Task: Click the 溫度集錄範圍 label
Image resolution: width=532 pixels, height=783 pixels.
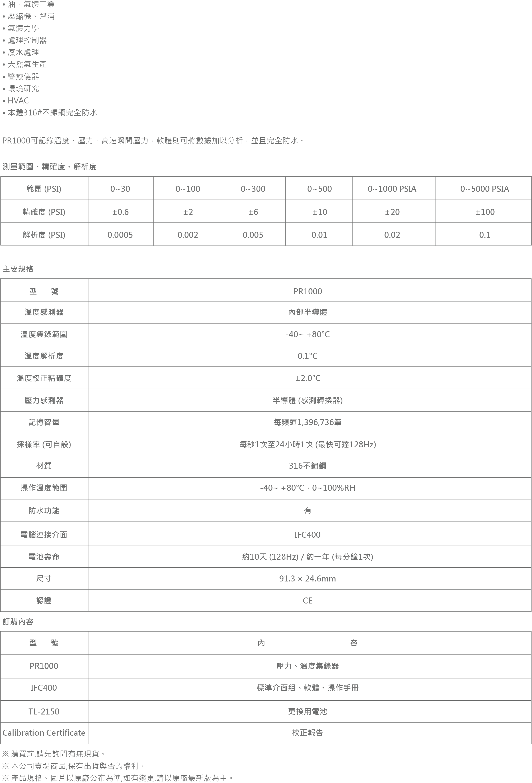Action: pos(44,334)
